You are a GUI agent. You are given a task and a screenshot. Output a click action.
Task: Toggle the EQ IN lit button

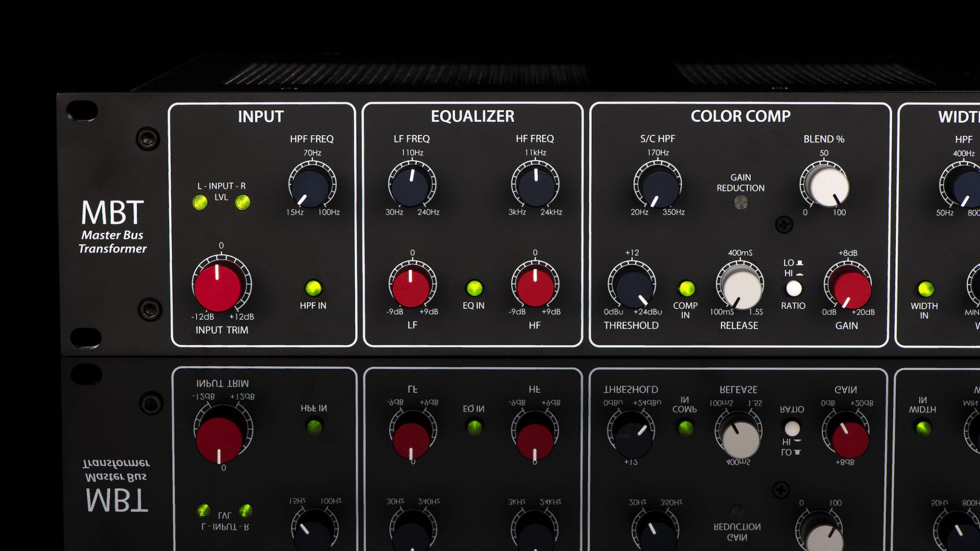point(474,288)
